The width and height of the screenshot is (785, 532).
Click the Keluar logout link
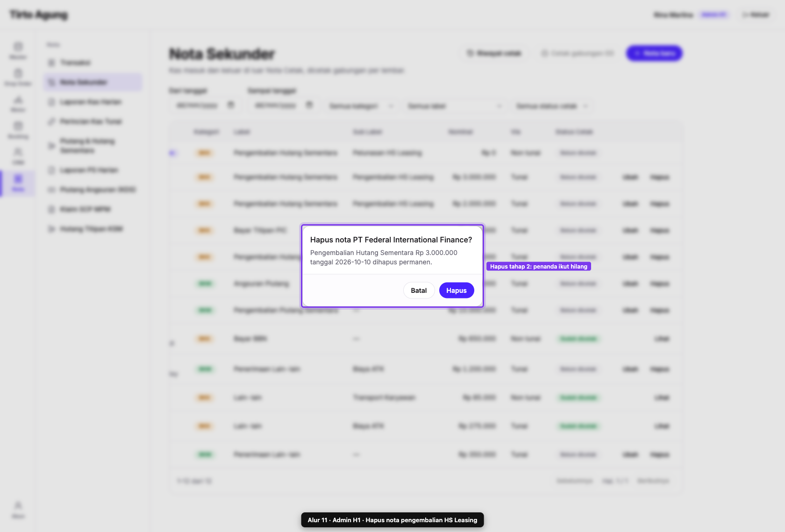(x=756, y=15)
